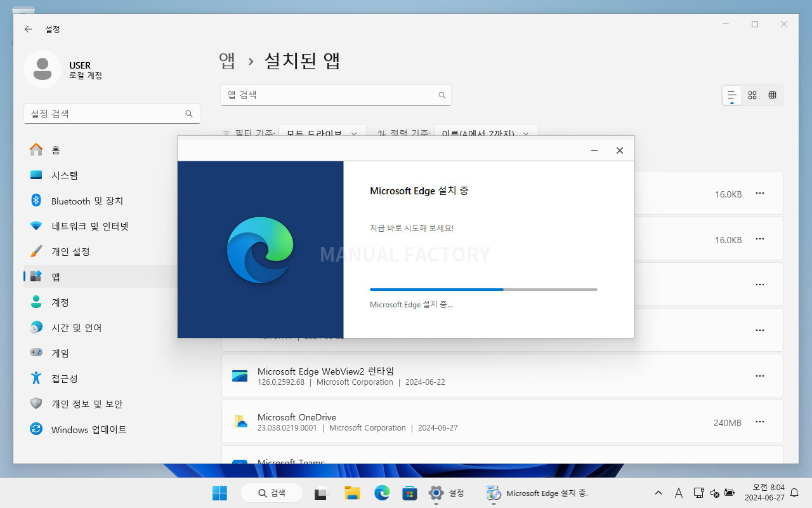Select the Microsoft OneDrive entry
812x508 pixels.
(x=502, y=422)
